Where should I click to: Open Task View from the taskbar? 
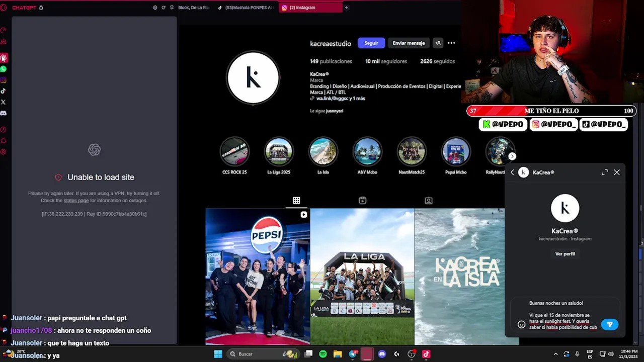tap(308, 354)
